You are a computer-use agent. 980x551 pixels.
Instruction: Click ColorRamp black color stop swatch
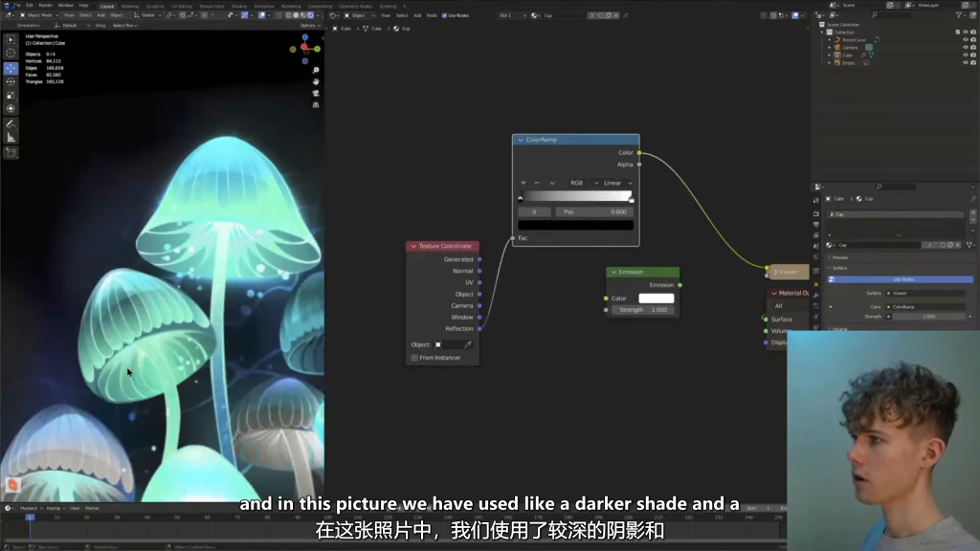tap(575, 225)
